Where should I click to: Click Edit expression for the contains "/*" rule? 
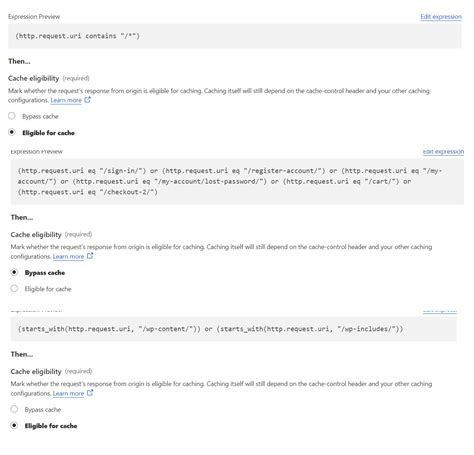pos(441,17)
